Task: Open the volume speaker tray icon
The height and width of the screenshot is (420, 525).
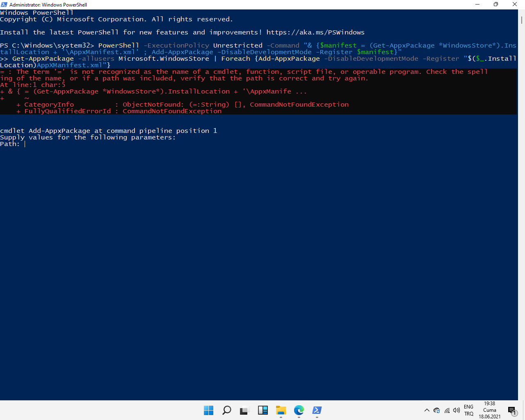Action: (x=457, y=410)
